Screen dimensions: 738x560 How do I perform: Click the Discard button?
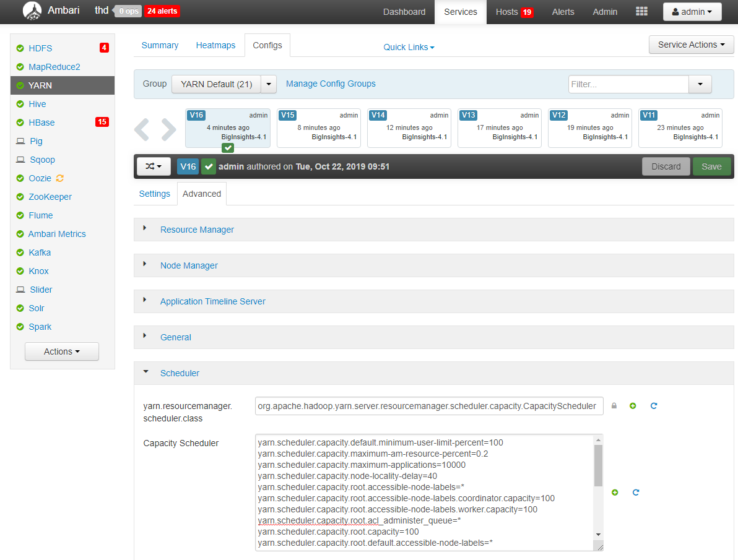coord(666,166)
